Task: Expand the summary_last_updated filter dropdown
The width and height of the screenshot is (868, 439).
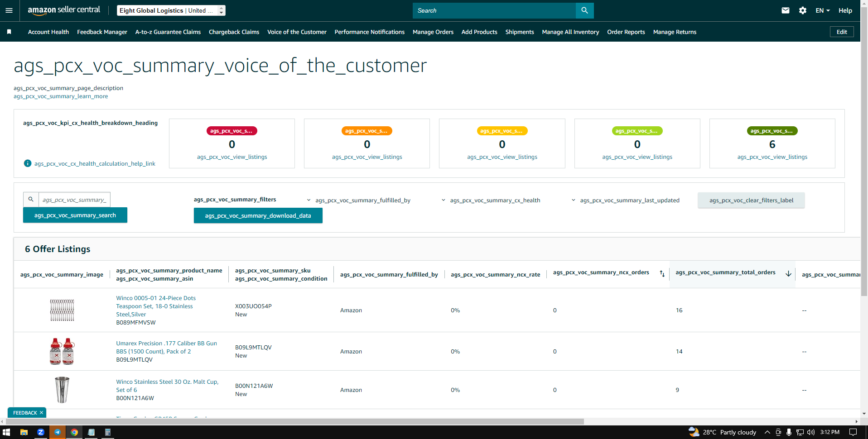Action: tap(626, 200)
